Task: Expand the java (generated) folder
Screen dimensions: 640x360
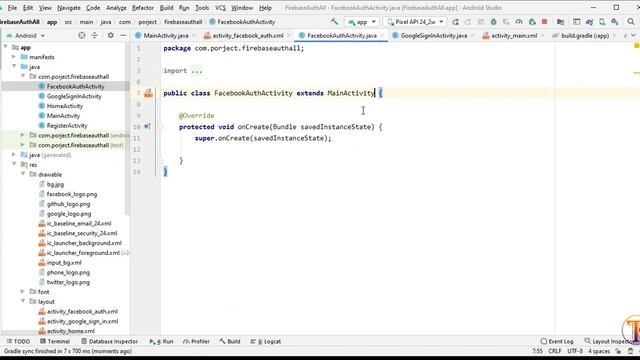Action: [x=14, y=154]
